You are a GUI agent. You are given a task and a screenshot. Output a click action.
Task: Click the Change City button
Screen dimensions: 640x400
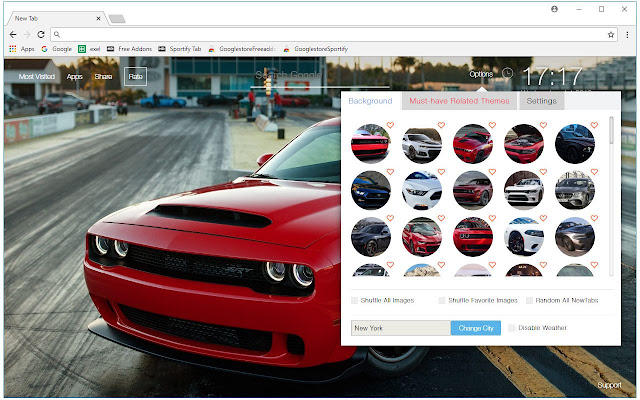pos(476,328)
